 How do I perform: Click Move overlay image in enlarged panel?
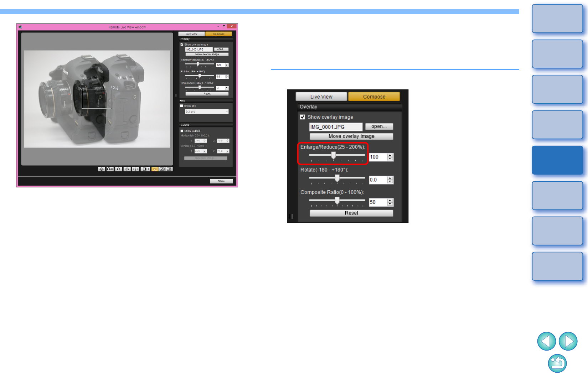351,136
